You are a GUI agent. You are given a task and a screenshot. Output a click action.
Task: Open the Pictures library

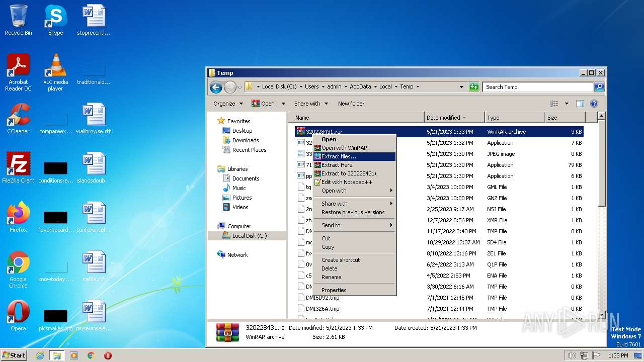coord(242,198)
